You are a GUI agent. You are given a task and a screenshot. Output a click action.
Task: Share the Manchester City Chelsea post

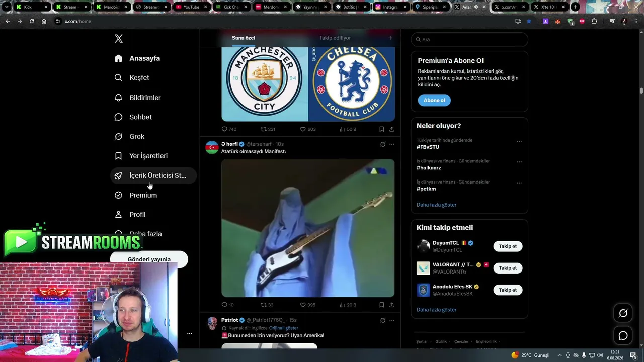pyautogui.click(x=392, y=129)
